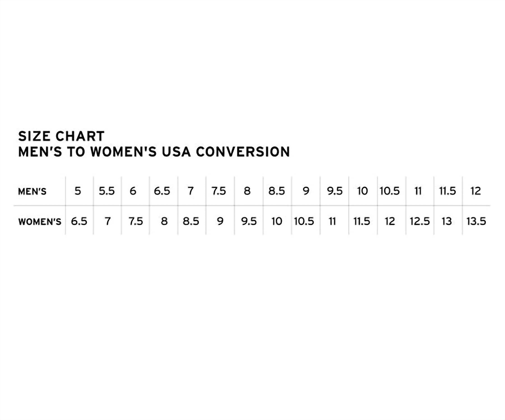This screenshot has height=420, width=505.
Task: Click men's size 6 in the chart
Action: [133, 191]
